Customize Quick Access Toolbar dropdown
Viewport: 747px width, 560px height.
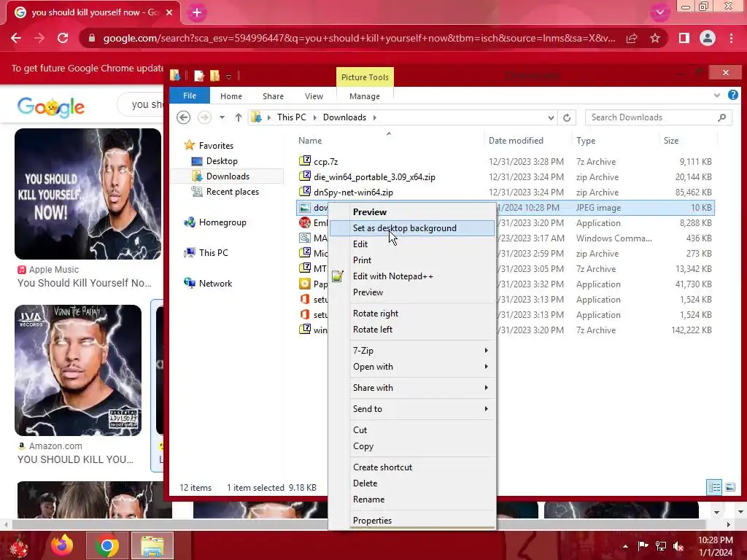coord(228,76)
